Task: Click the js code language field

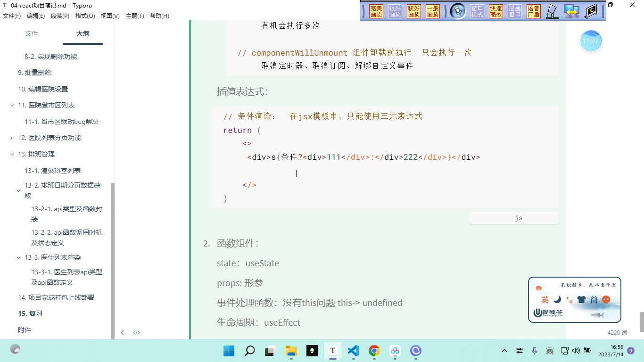Action: (514, 218)
